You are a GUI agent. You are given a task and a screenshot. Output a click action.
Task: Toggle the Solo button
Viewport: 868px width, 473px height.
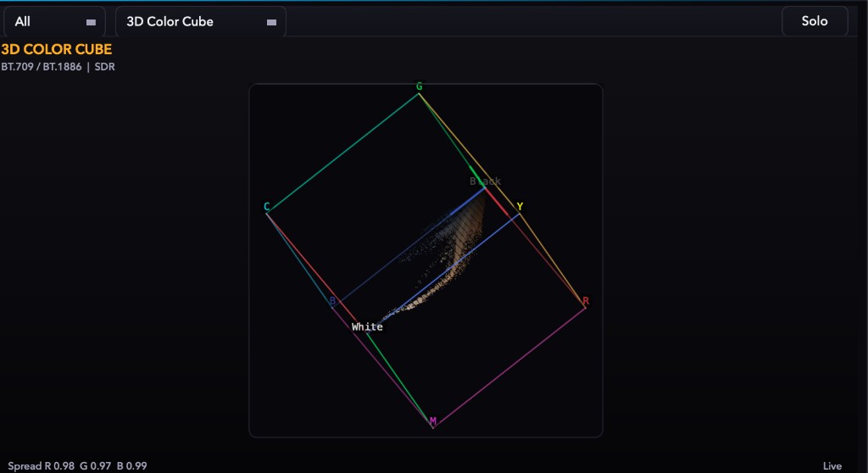point(815,21)
